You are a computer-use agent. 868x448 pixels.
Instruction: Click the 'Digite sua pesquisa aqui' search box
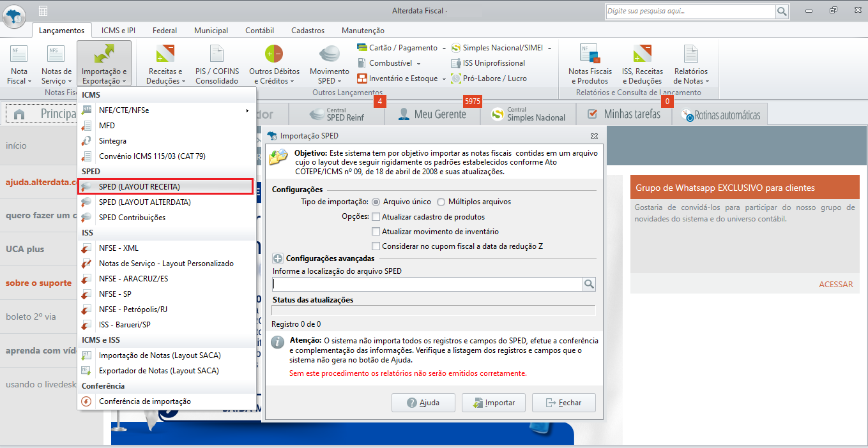point(690,11)
